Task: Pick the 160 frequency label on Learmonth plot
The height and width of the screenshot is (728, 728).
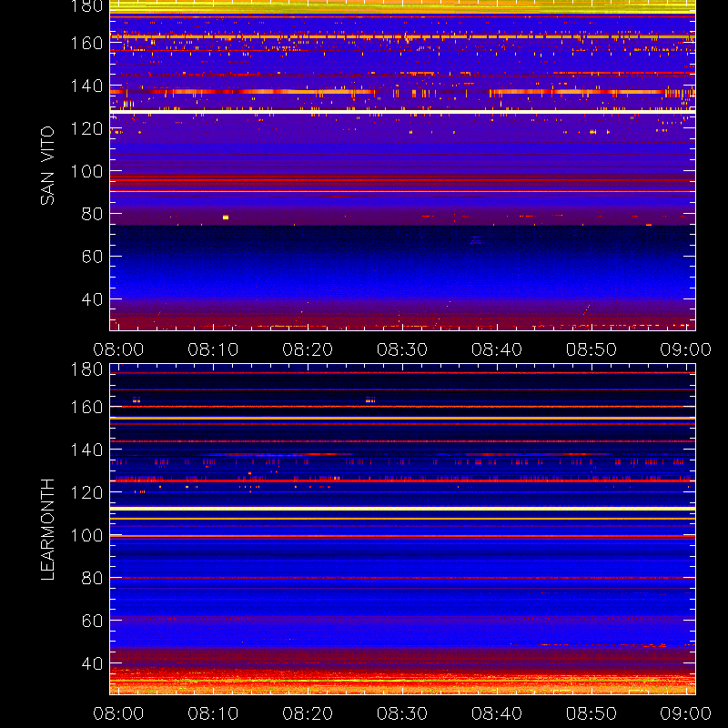Action: tap(86, 407)
